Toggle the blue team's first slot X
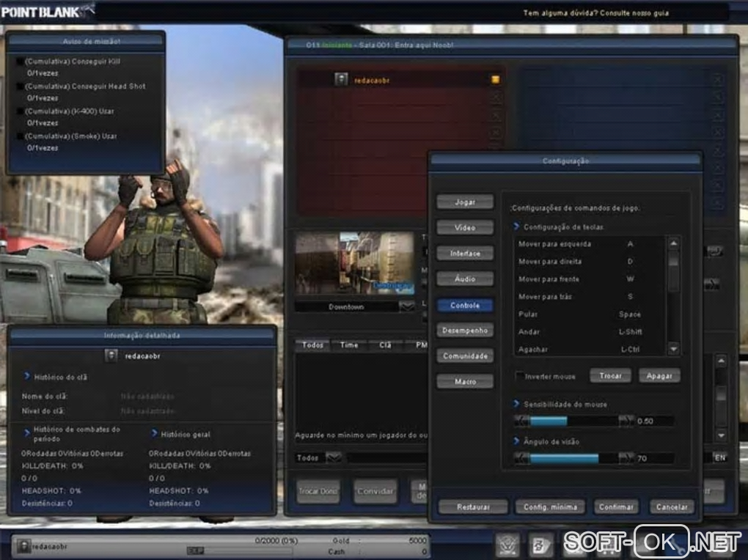 [x=717, y=80]
